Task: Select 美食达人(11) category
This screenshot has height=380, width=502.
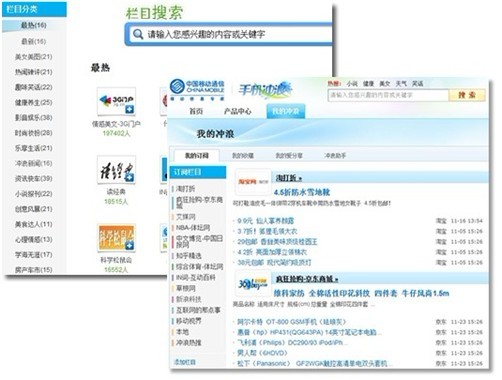Action: pyautogui.click(x=34, y=224)
